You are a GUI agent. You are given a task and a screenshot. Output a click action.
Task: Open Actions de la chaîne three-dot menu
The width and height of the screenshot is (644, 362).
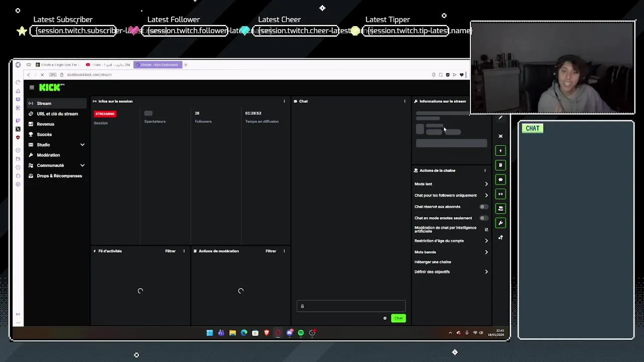click(x=485, y=170)
